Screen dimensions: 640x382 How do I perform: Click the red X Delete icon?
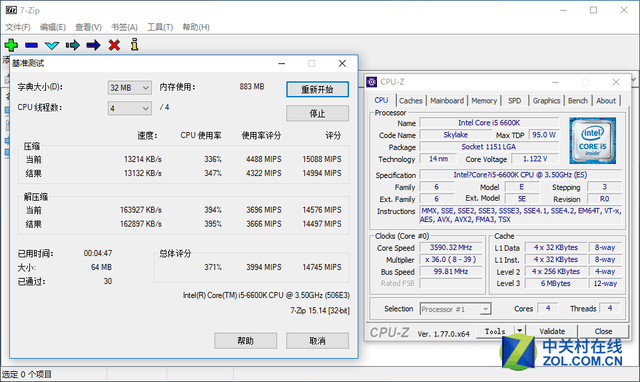point(114,45)
